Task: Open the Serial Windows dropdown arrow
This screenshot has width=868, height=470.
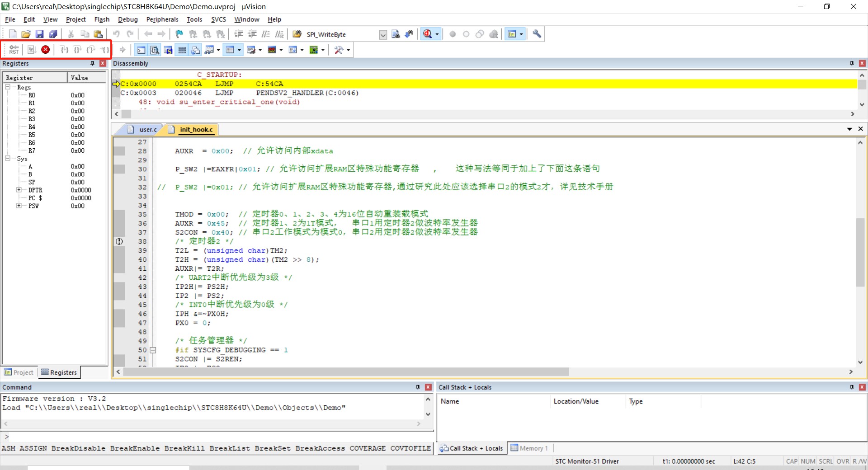Action: tap(260, 50)
